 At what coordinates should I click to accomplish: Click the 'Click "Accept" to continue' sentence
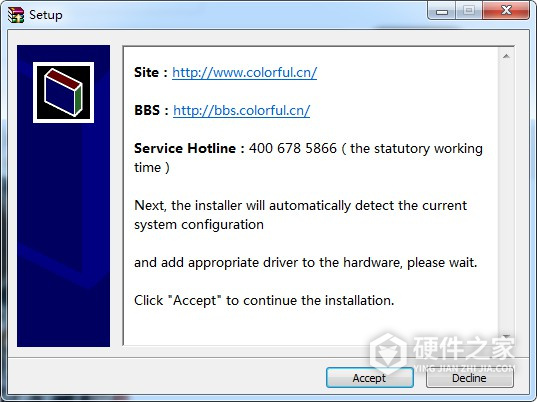(264, 300)
